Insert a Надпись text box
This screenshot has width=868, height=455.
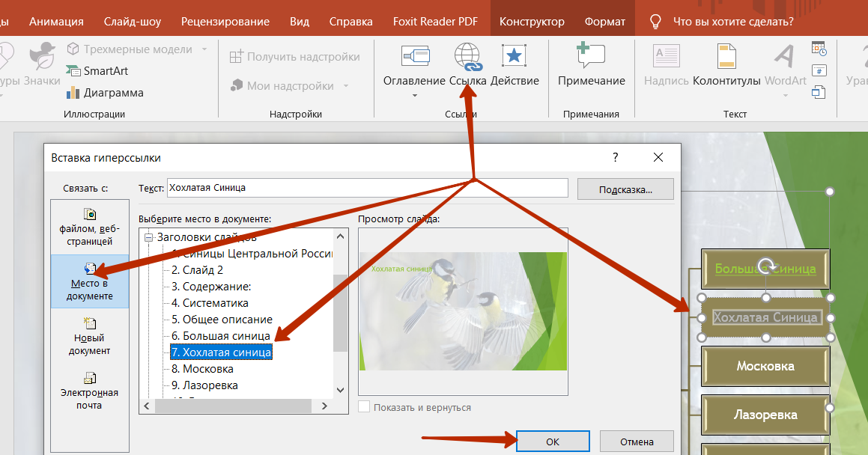pyautogui.click(x=666, y=65)
